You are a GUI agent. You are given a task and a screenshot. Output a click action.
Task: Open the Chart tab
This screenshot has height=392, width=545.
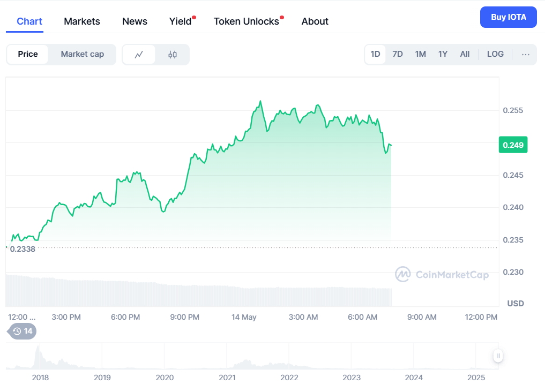29,21
